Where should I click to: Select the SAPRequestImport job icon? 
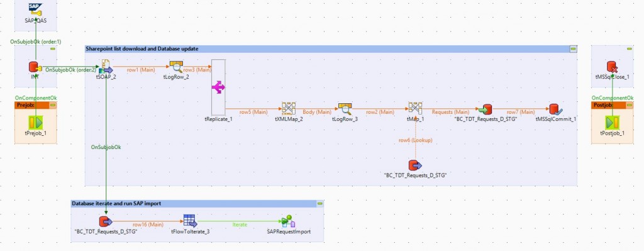[289, 221]
